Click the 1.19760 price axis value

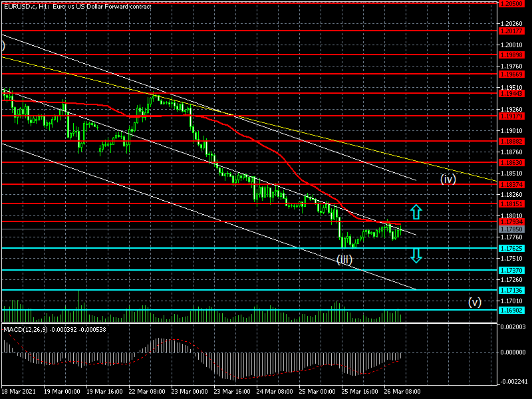[x=511, y=66]
